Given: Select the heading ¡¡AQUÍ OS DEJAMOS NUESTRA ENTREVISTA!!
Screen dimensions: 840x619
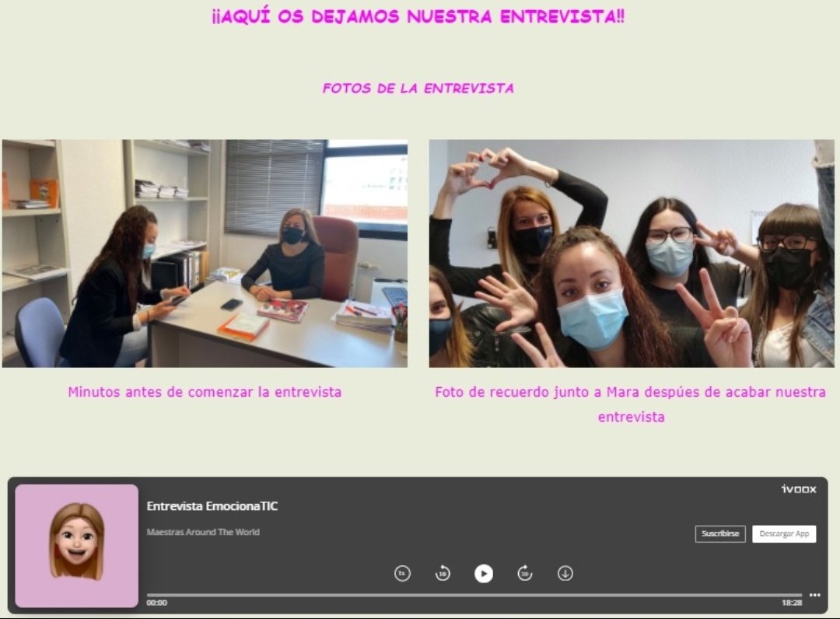Looking at the screenshot, I should 418,16.
